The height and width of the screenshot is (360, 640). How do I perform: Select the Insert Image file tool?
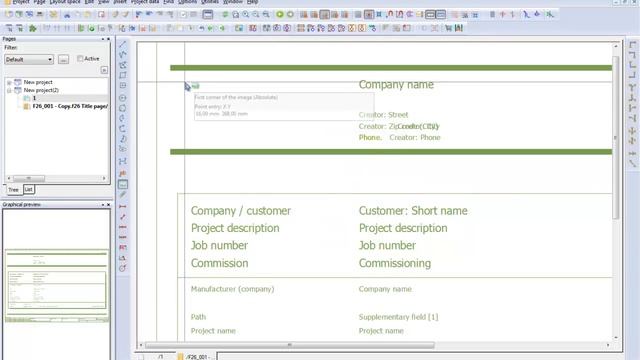(122, 184)
